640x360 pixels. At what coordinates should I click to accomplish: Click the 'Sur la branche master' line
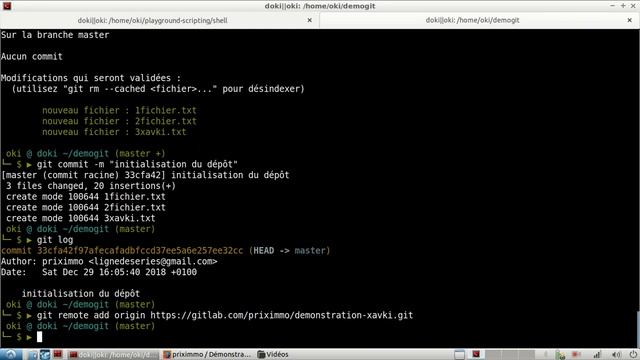[x=55, y=35]
